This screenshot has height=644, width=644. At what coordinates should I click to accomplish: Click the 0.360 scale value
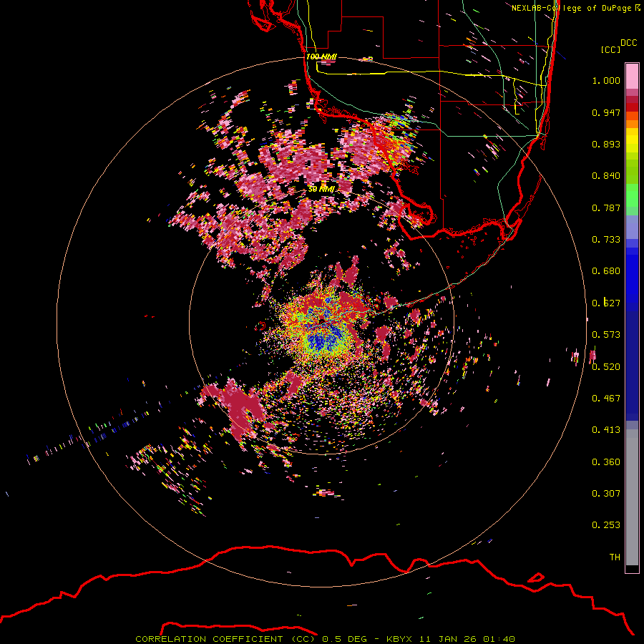[x=606, y=462]
